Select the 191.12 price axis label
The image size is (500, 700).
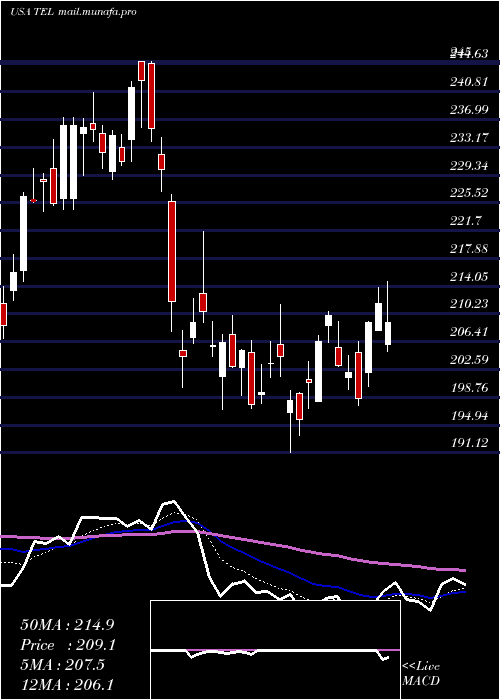tap(469, 443)
